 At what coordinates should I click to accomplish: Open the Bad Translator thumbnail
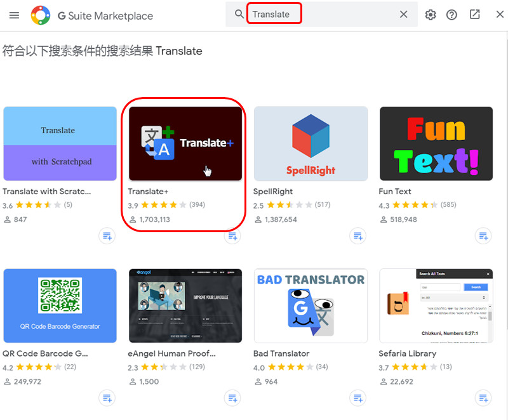(x=311, y=306)
